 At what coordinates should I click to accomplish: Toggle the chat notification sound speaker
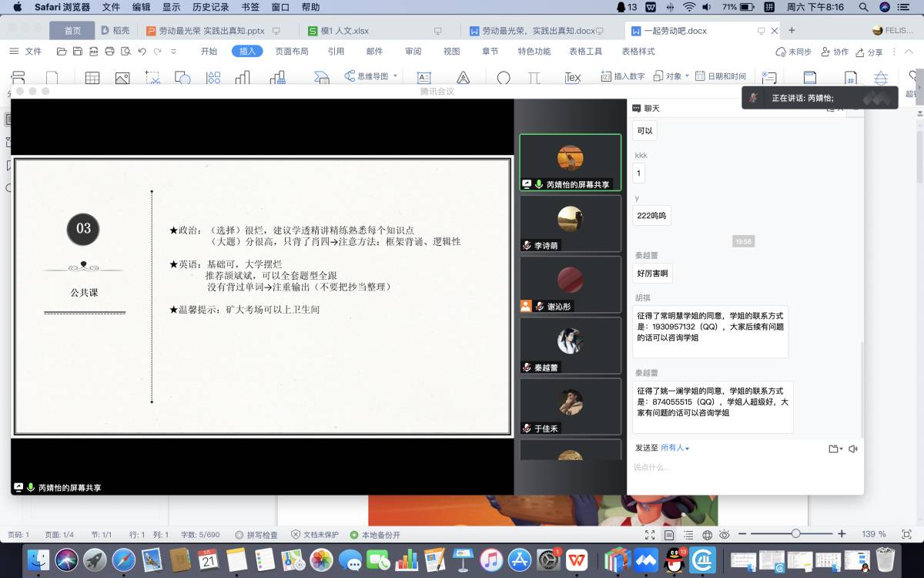tap(852, 449)
